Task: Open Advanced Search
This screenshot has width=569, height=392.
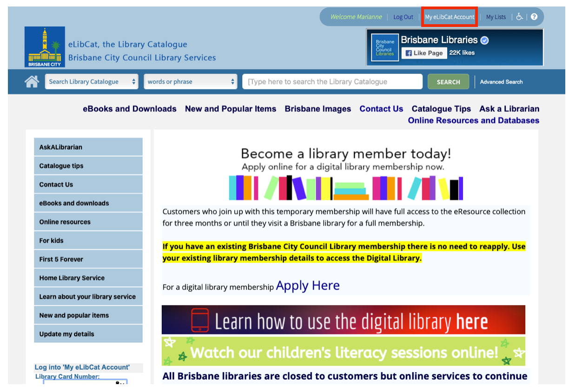Action: point(501,82)
